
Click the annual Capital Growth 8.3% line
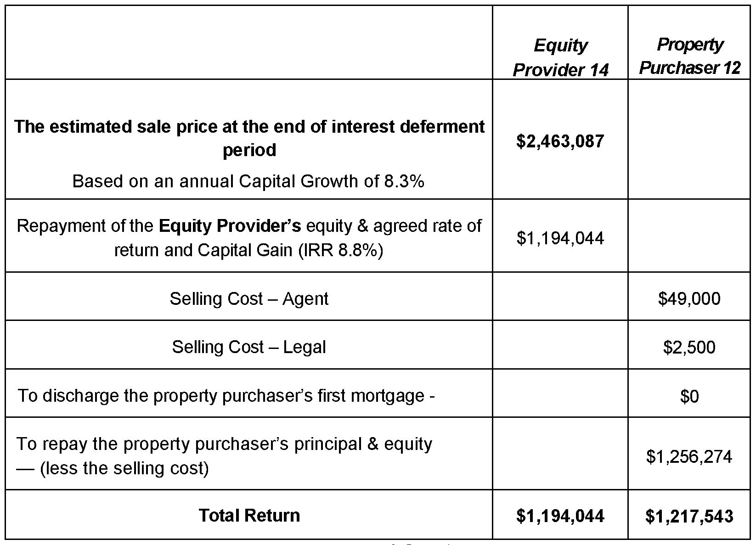coord(248,181)
